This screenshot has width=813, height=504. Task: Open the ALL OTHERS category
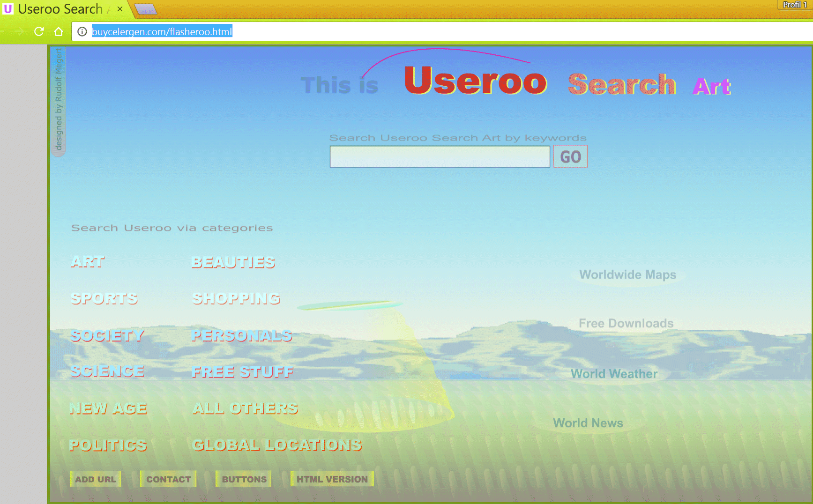pyautogui.click(x=245, y=408)
